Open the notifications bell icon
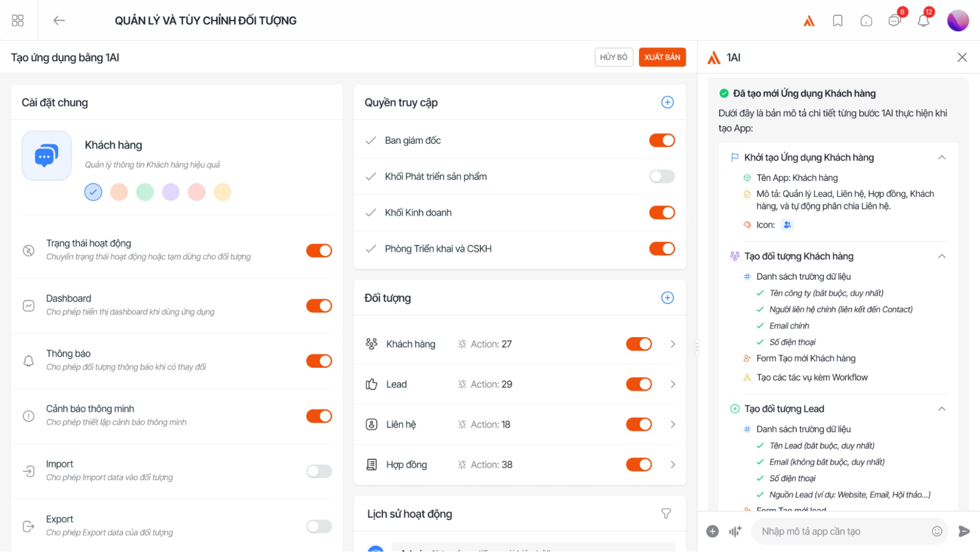This screenshot has height=552, width=980. [x=923, y=21]
